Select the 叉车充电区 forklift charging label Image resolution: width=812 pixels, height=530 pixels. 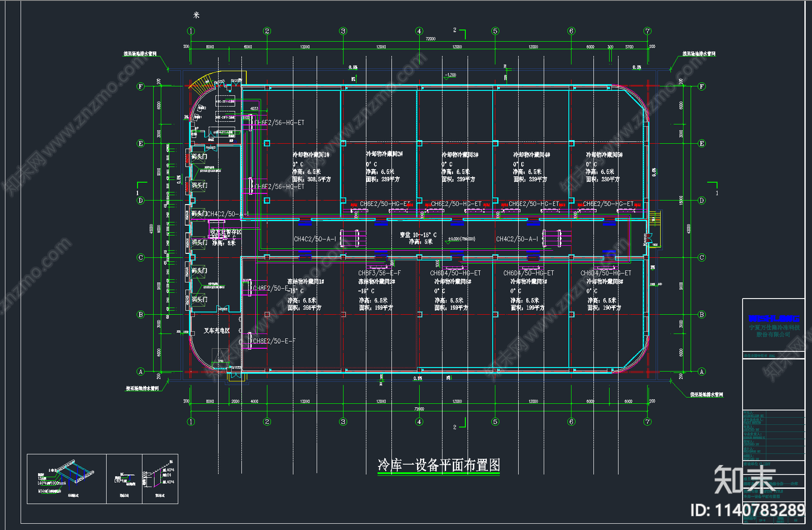pyautogui.click(x=217, y=330)
